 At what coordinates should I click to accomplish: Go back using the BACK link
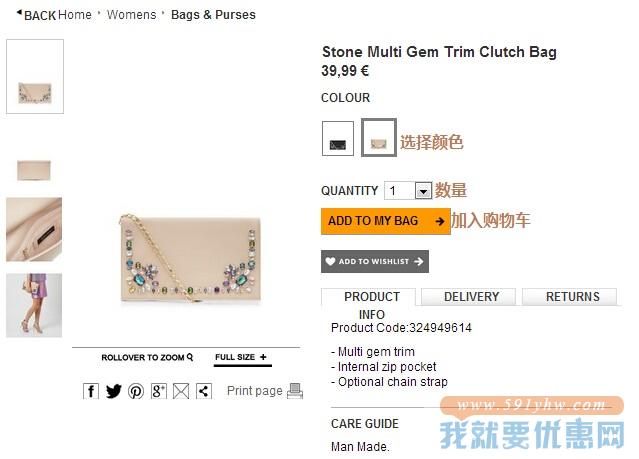pyautogui.click(x=36, y=15)
